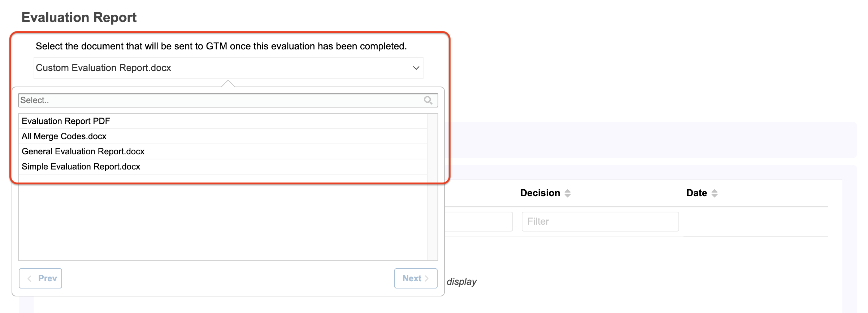The width and height of the screenshot is (868, 313).
Task: Choose Evaluation Report PDF from the list
Action: coord(223,121)
